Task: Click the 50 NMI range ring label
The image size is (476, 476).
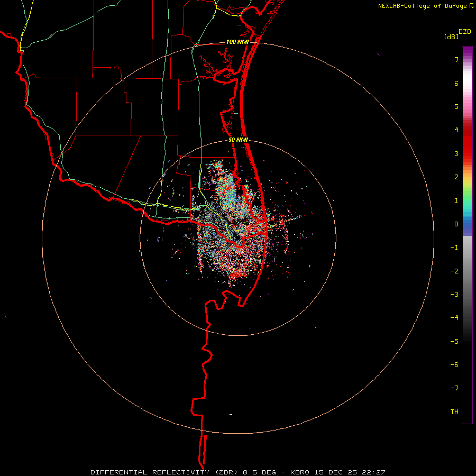Action: (239, 140)
